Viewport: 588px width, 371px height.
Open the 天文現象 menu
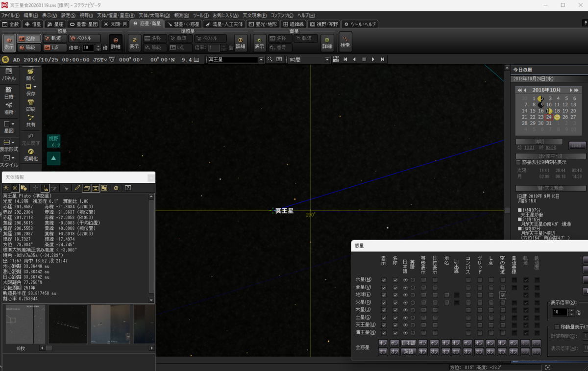click(254, 16)
